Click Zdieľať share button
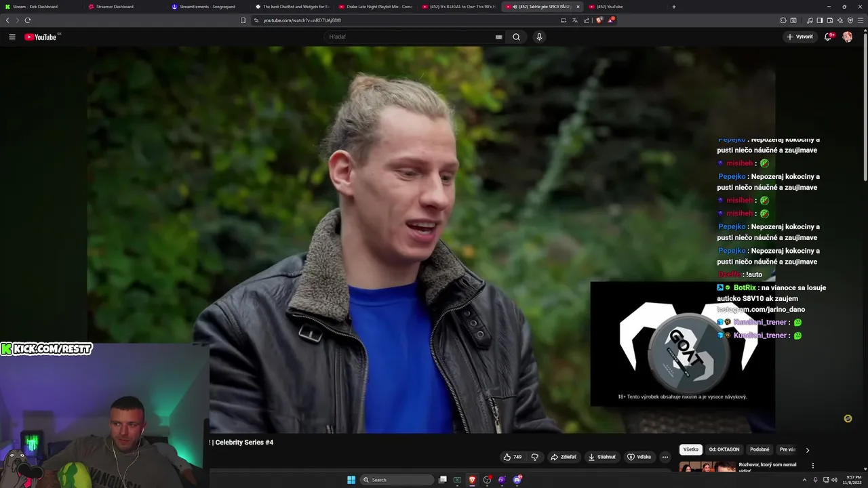Screen dimensions: 868x488 tap(564, 457)
